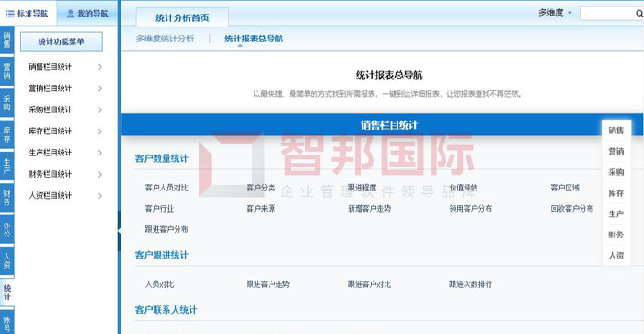Viewport: 644px width, 334px height.
Task: Open the 营销 vertical sidebar tab
Action: (x=7, y=72)
